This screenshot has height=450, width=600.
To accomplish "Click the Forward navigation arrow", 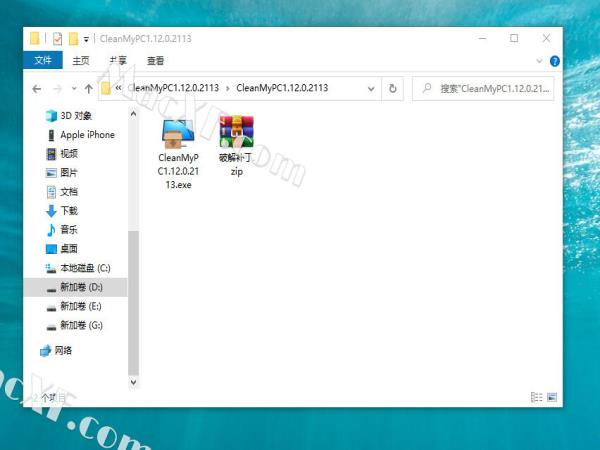I will pyautogui.click(x=57, y=89).
